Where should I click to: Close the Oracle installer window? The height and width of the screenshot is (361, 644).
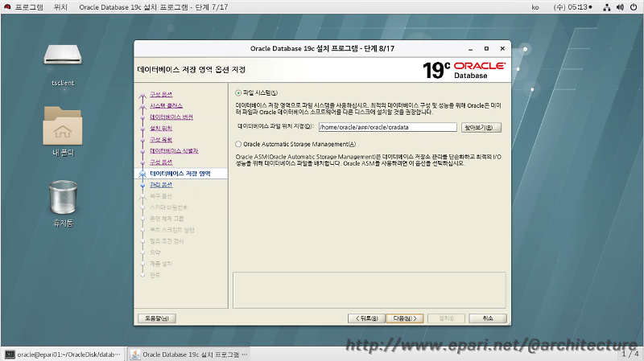tap(502, 48)
